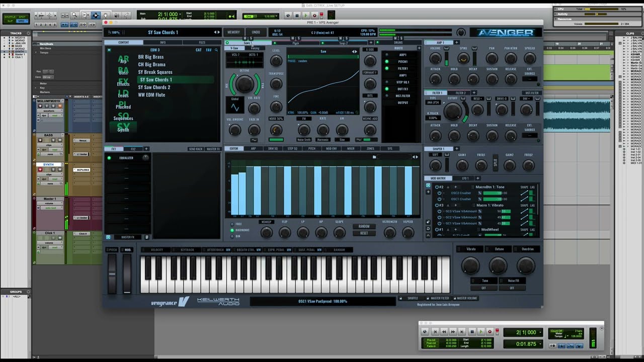
Task: Click stop in the floating transport window
Action: tap(471, 332)
